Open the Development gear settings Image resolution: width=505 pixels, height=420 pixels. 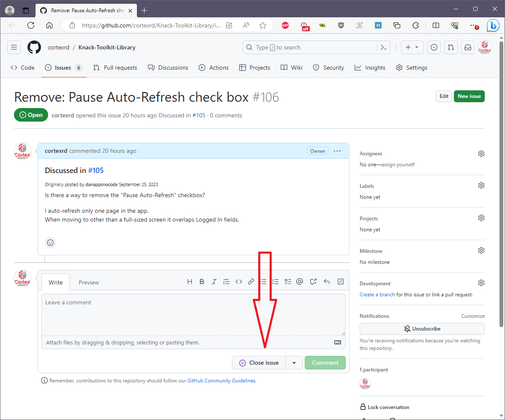[481, 283]
